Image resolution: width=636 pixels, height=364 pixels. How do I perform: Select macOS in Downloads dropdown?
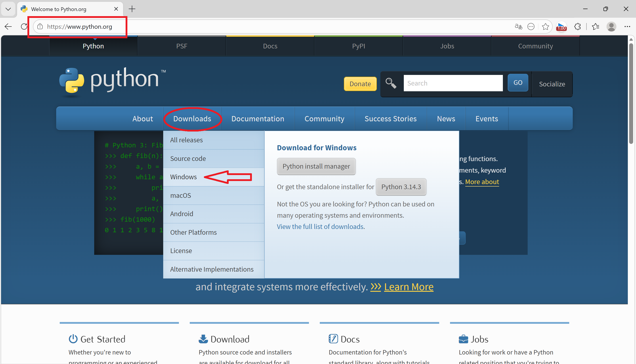214,195
